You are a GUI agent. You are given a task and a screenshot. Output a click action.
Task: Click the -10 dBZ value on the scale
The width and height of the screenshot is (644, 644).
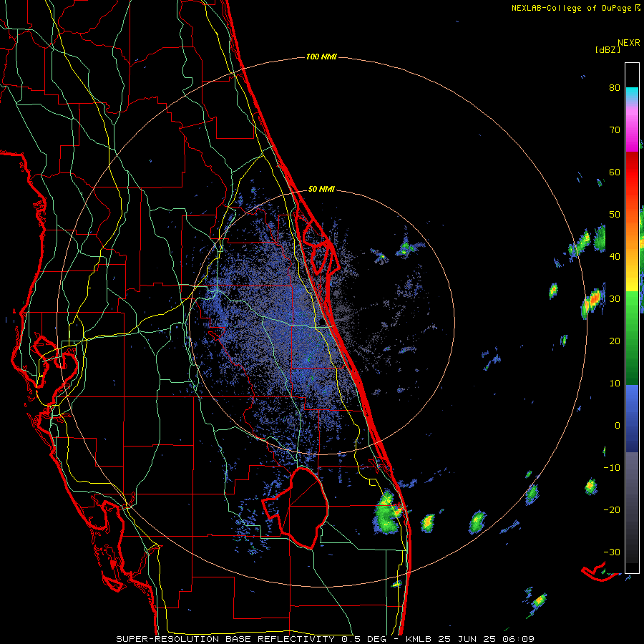612,468
